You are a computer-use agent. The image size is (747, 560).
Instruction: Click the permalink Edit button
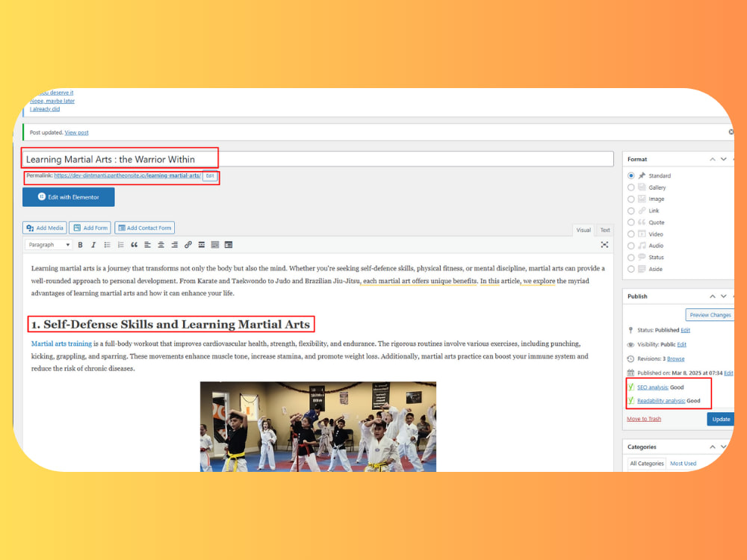(x=210, y=175)
